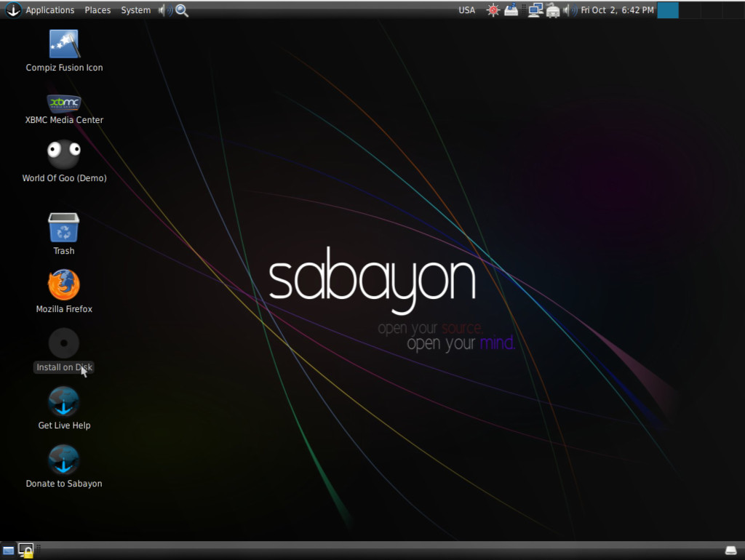Open the Applications menu
Viewport: 745px width, 560px height.
click(50, 10)
